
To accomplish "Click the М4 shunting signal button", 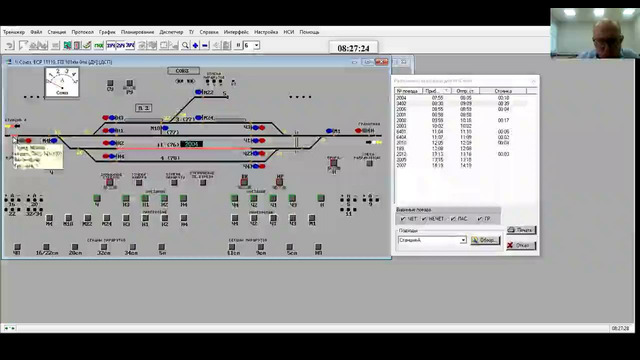I will pyautogui.click(x=49, y=218).
